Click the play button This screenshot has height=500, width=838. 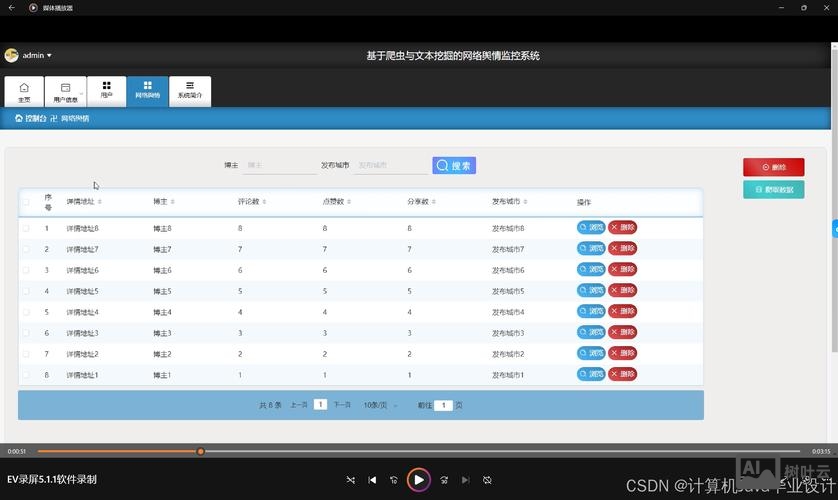pos(418,480)
